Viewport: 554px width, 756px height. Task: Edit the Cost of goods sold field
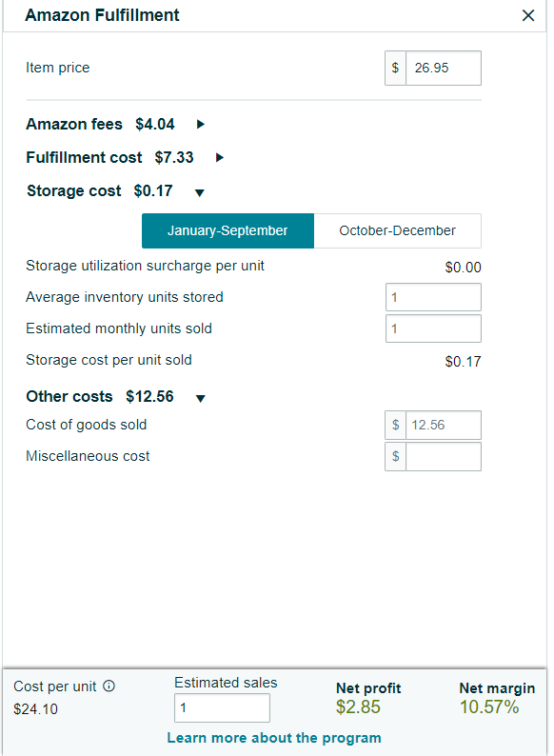(443, 426)
